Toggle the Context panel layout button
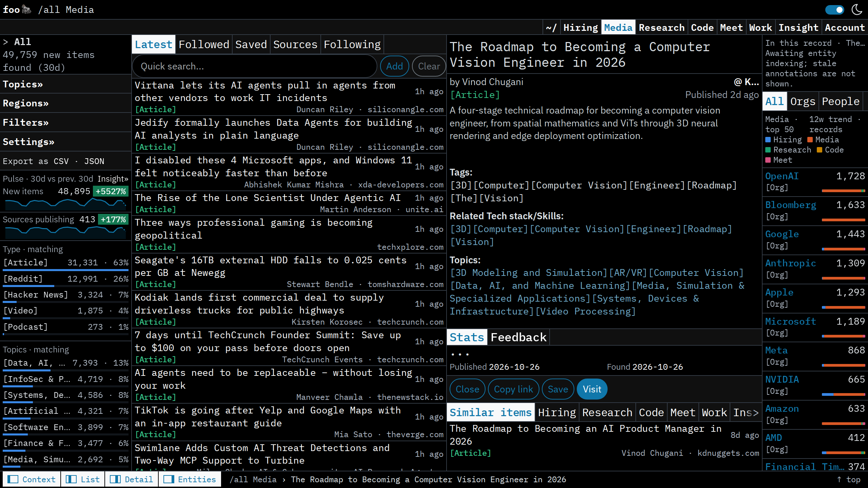 [32, 479]
